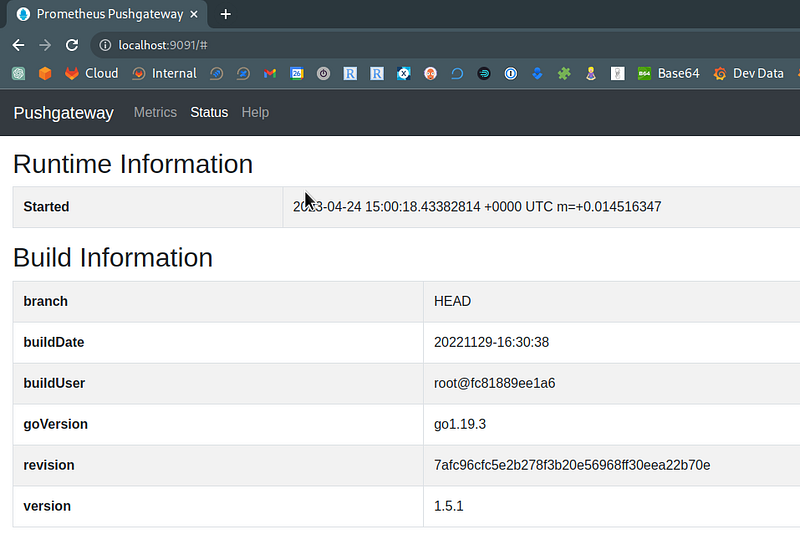The height and width of the screenshot is (544, 800).
Task: Click the Started timestamp value
Action: [x=477, y=207]
